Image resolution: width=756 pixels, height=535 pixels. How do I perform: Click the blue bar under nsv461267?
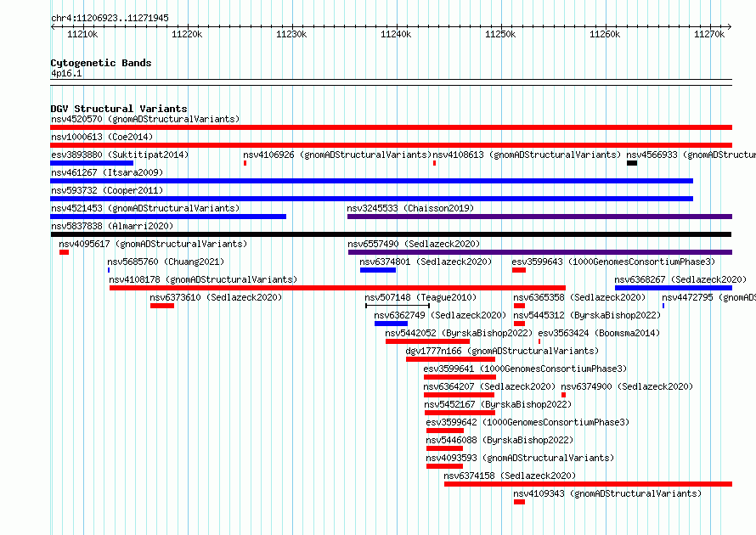[x=372, y=181]
